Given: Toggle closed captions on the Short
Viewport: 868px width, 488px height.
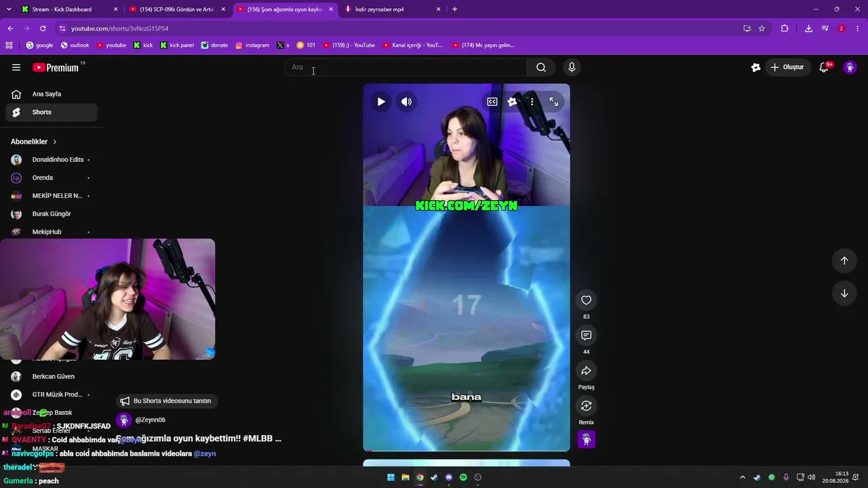Looking at the screenshot, I should click(492, 102).
